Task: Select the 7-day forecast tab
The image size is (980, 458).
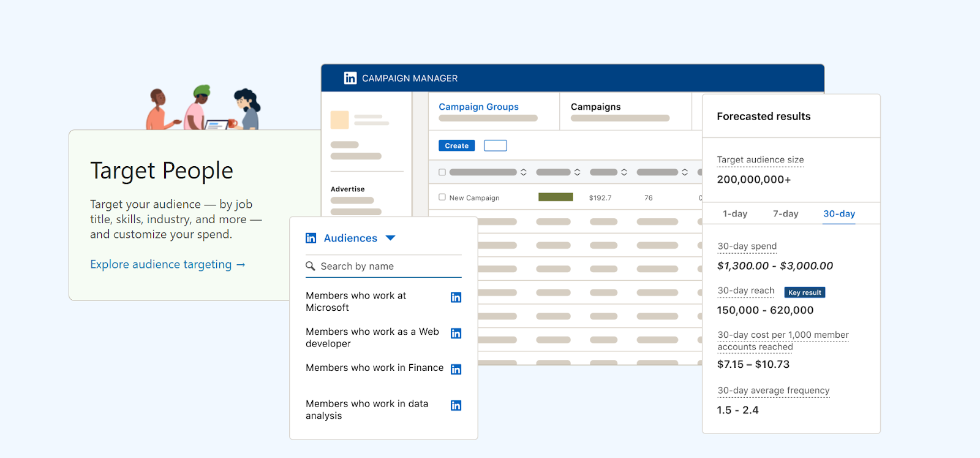Action: pyautogui.click(x=785, y=214)
